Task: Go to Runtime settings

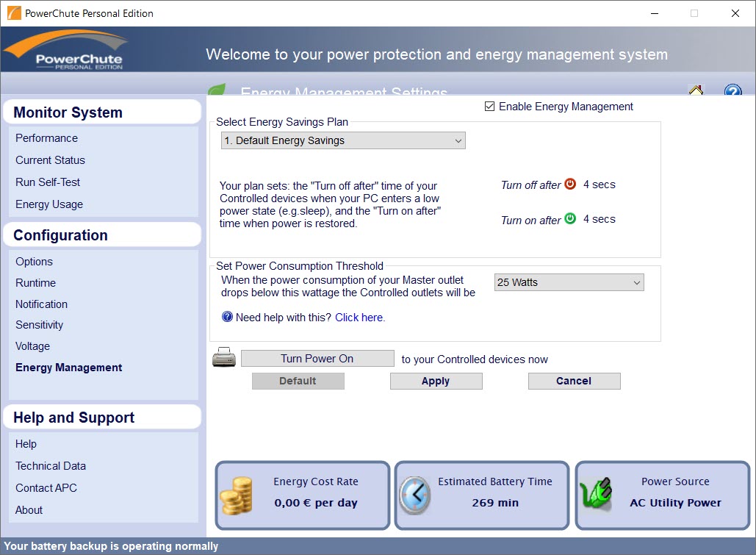Action: pos(36,283)
